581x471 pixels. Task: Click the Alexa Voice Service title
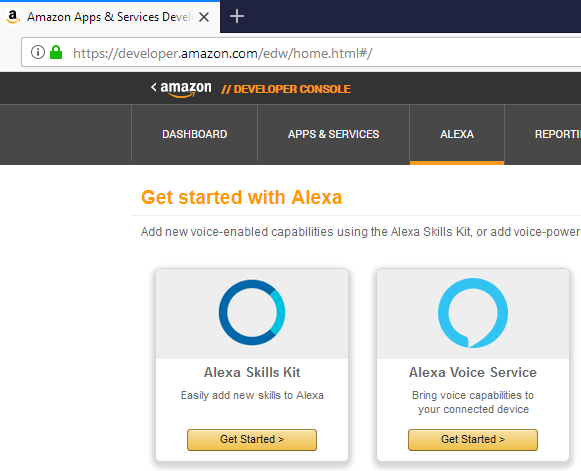click(x=473, y=372)
